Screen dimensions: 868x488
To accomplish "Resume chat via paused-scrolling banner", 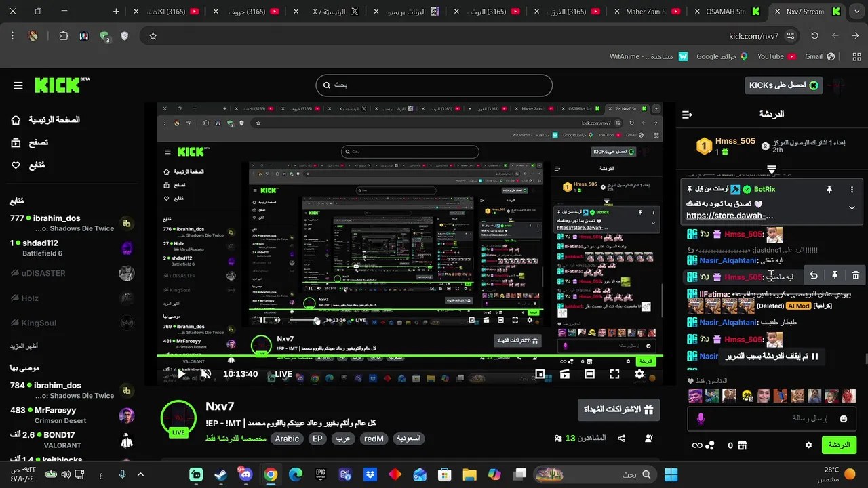I will click(772, 356).
